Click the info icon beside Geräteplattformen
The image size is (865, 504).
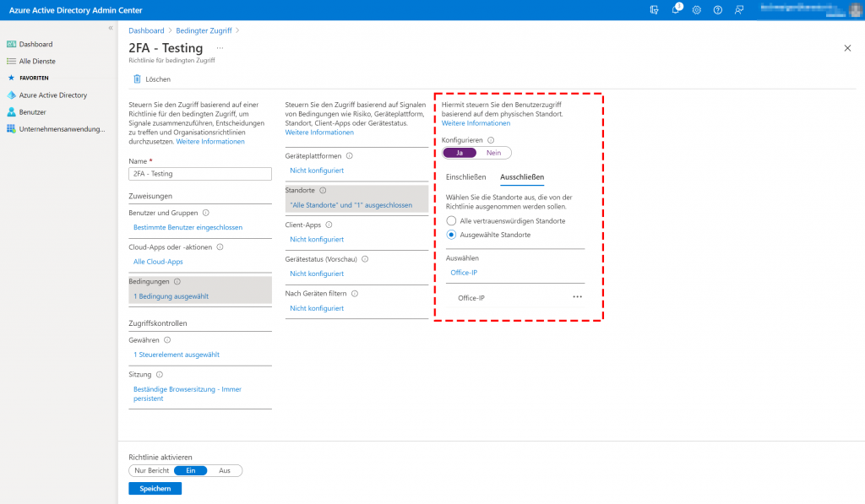[350, 156]
